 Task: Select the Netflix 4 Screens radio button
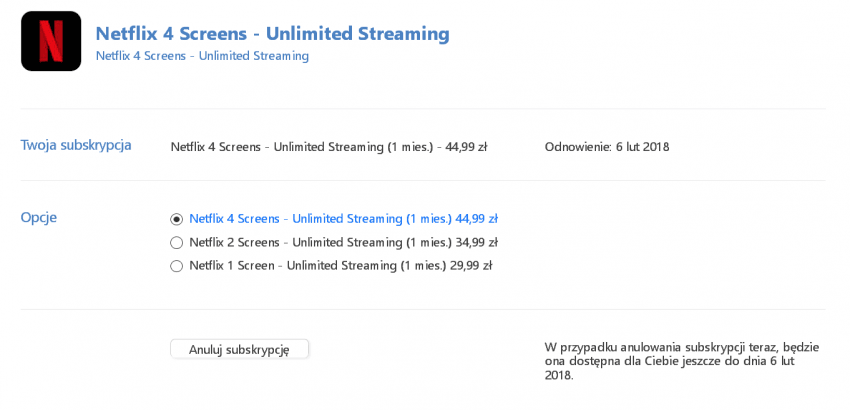point(176,219)
